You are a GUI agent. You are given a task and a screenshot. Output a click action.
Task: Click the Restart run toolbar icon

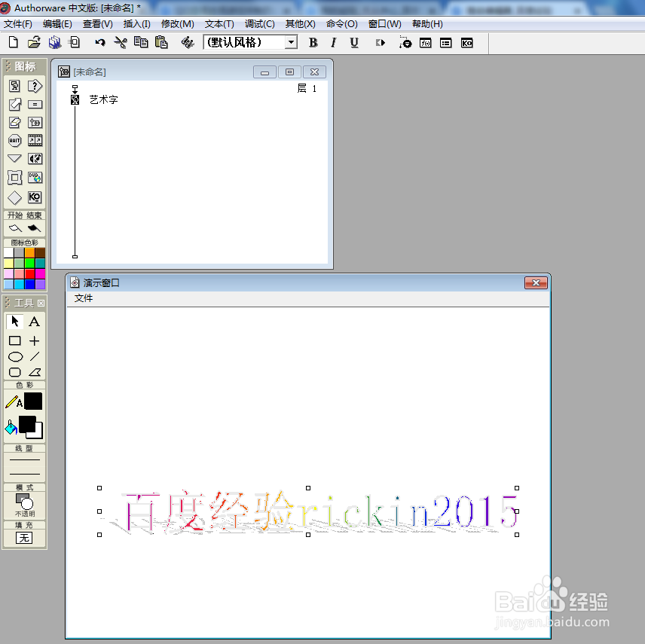click(380, 42)
